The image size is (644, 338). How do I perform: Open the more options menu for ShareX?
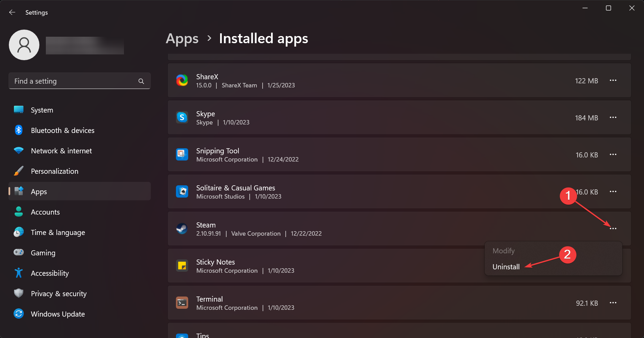pos(613,81)
